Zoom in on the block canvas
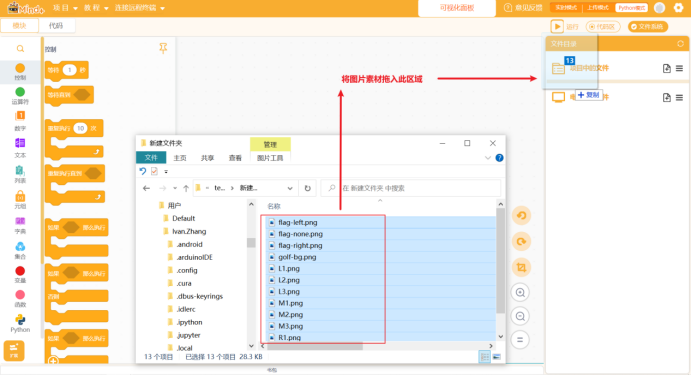Image resolution: width=692 pixels, height=375 pixels. [520, 292]
